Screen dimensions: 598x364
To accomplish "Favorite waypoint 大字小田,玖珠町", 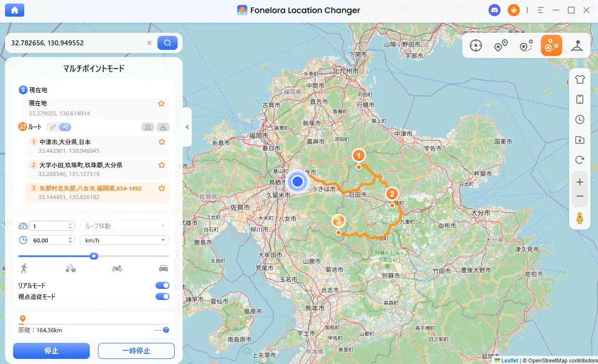I will 161,165.
